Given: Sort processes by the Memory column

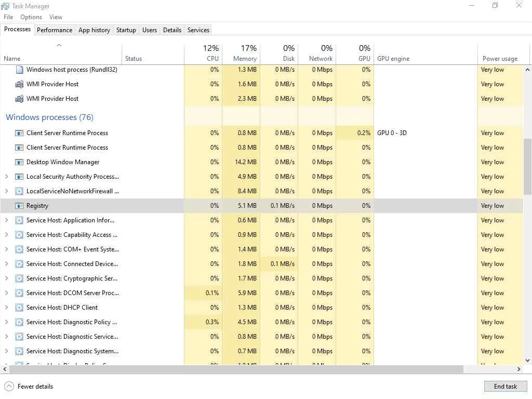Looking at the screenshot, I should pyautogui.click(x=244, y=54).
